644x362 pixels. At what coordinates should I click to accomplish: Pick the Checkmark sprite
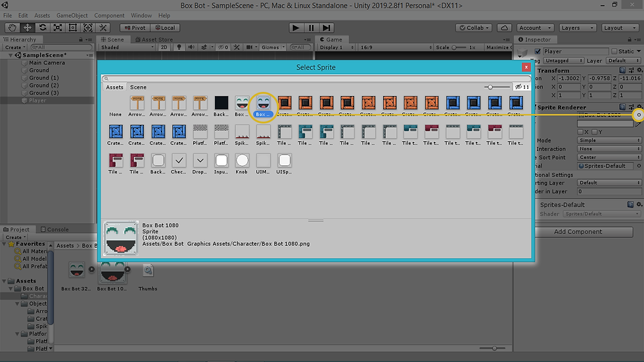point(179,160)
